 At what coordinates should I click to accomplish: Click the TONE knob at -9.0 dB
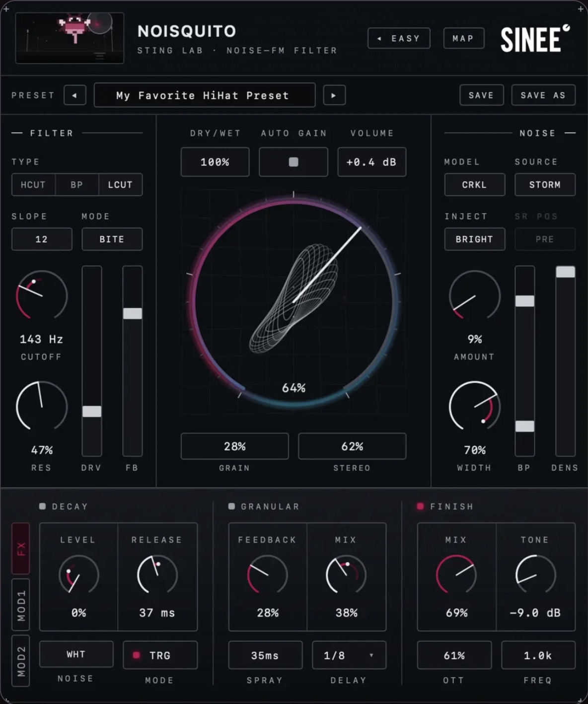pyautogui.click(x=535, y=575)
